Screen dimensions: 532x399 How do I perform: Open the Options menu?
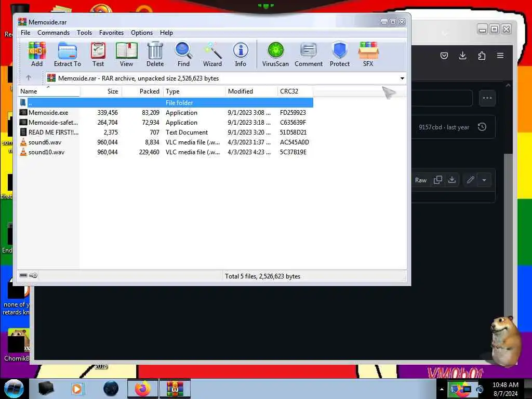click(142, 33)
